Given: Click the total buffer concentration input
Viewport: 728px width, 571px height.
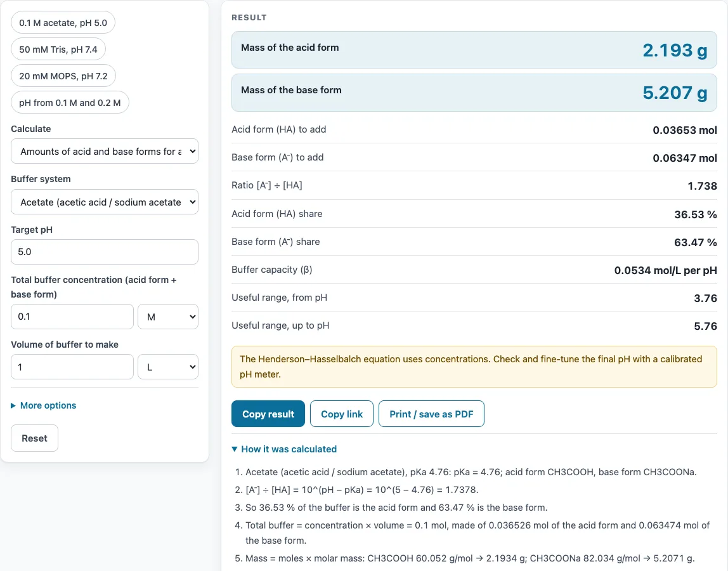Looking at the screenshot, I should [72, 317].
